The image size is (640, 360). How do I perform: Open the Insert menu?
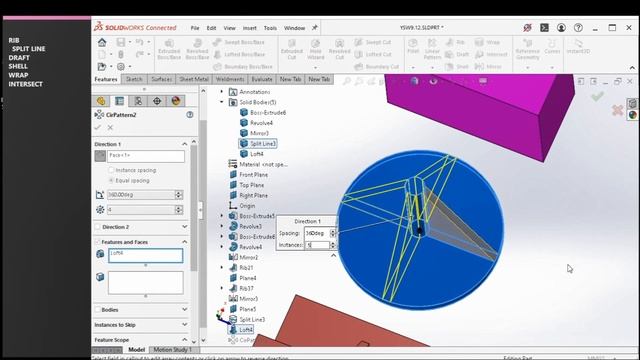click(250, 28)
